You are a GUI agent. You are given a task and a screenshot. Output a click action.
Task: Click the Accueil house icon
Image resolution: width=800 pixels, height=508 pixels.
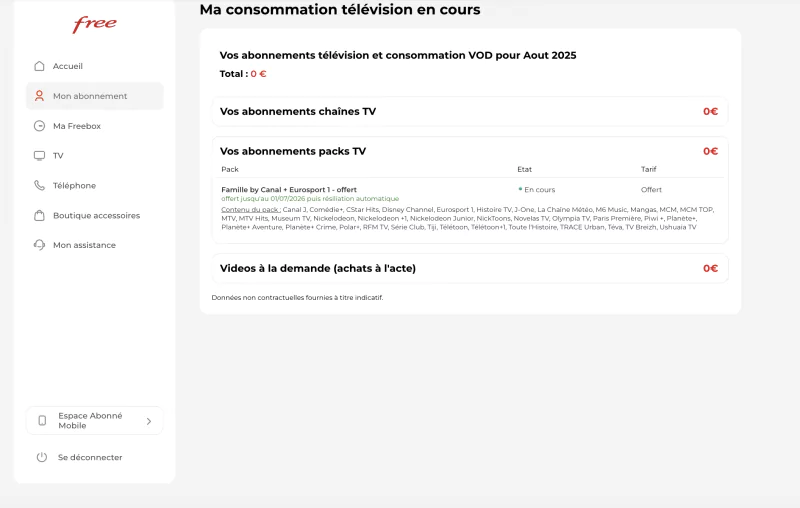click(x=39, y=66)
